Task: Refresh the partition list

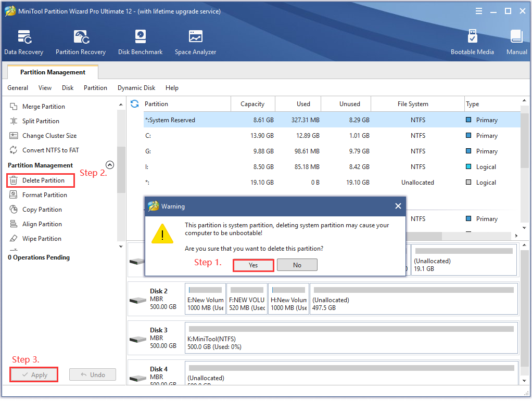Action: click(x=135, y=104)
